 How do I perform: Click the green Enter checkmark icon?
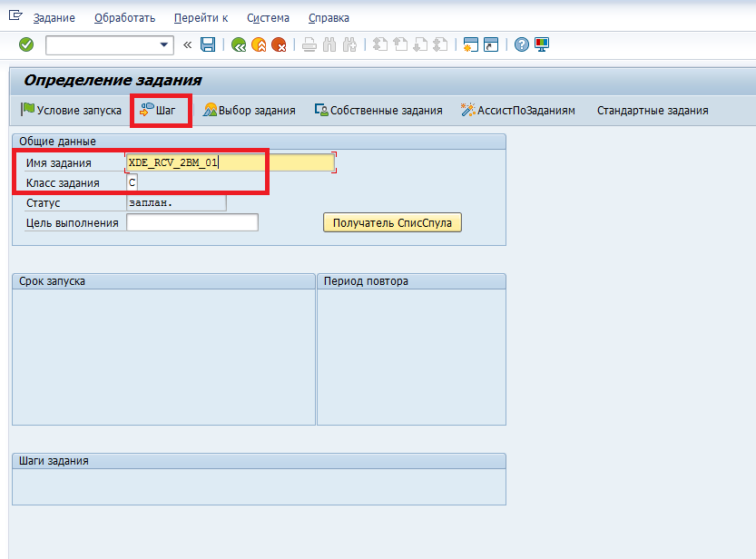tap(26, 44)
